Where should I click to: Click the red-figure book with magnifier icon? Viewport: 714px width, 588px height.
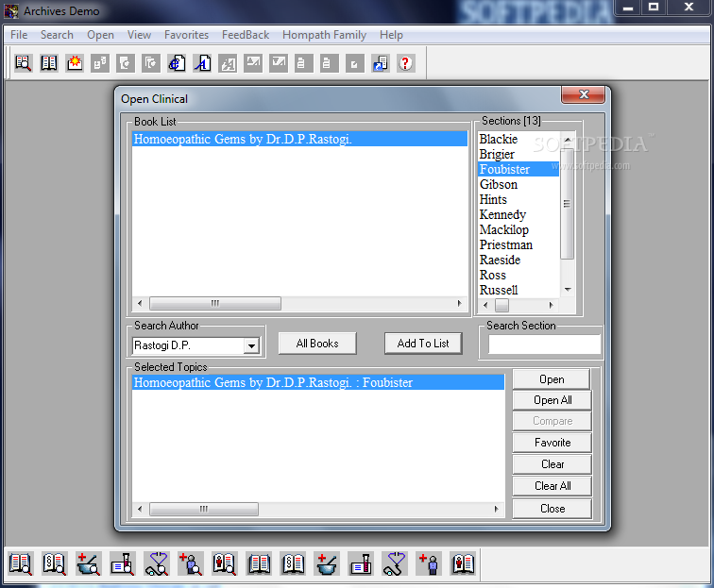(225, 563)
